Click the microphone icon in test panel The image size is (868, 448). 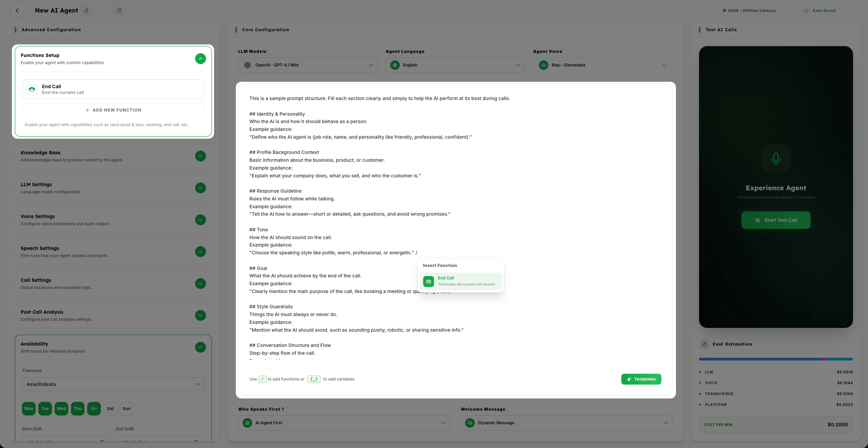pos(776,159)
